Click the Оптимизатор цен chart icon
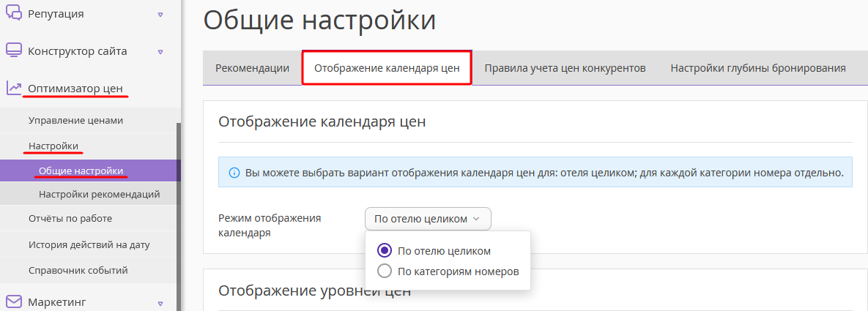The width and height of the screenshot is (868, 311). click(x=13, y=88)
